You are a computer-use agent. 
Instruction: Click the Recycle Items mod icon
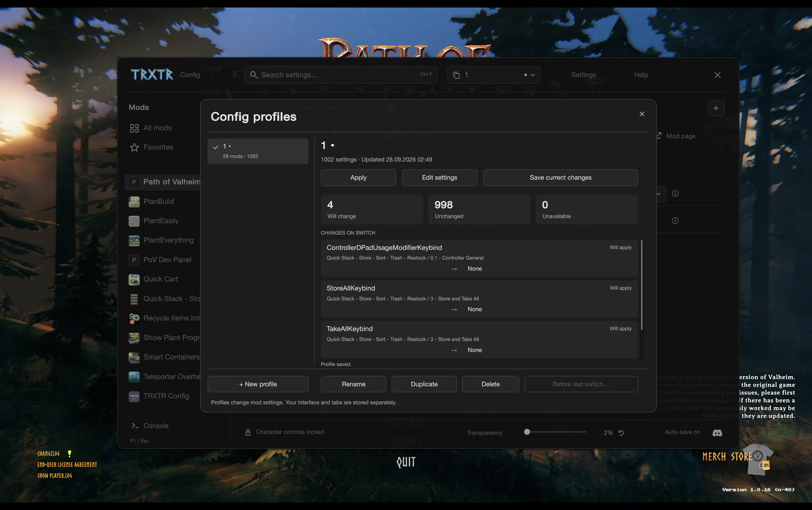[134, 318]
